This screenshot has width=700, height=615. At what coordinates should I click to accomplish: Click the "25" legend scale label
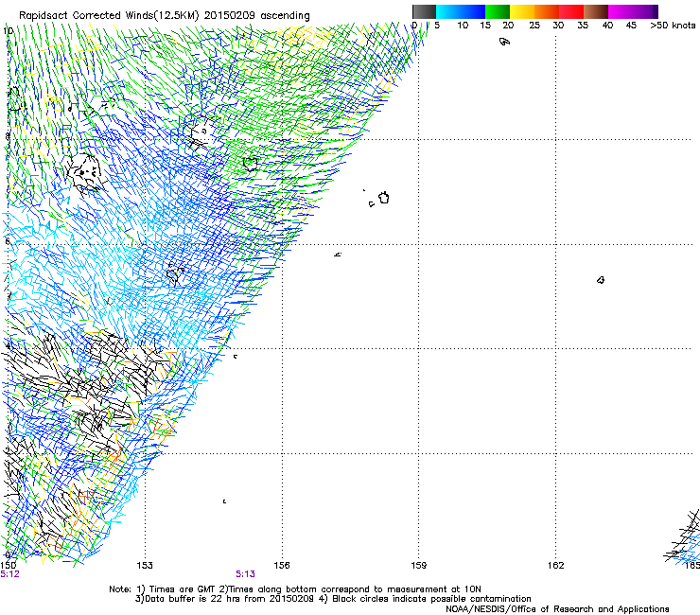[x=534, y=26]
